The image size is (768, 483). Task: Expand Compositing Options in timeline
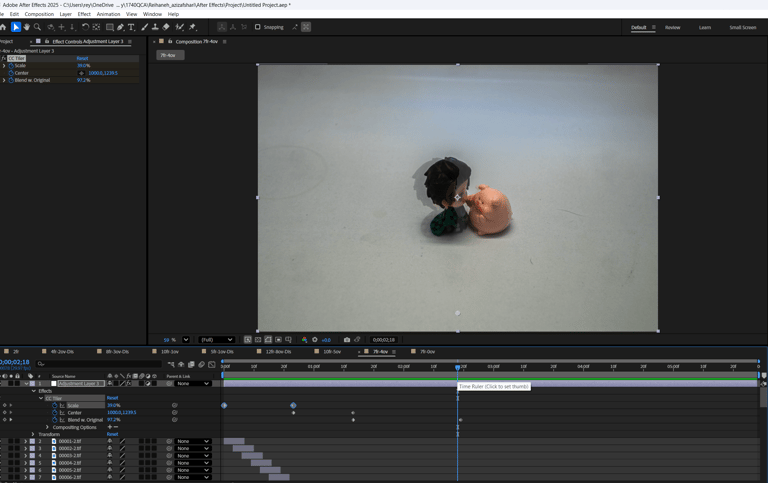click(x=48, y=427)
